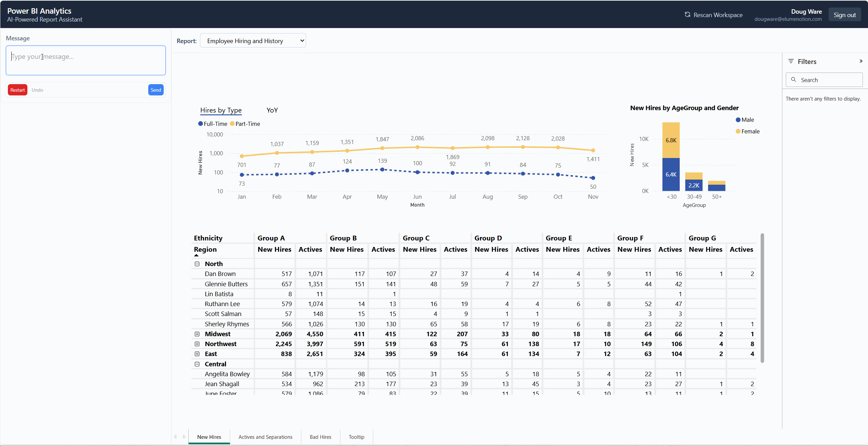This screenshot has height=446, width=868.
Task: Click the Send button
Action: pos(156,90)
